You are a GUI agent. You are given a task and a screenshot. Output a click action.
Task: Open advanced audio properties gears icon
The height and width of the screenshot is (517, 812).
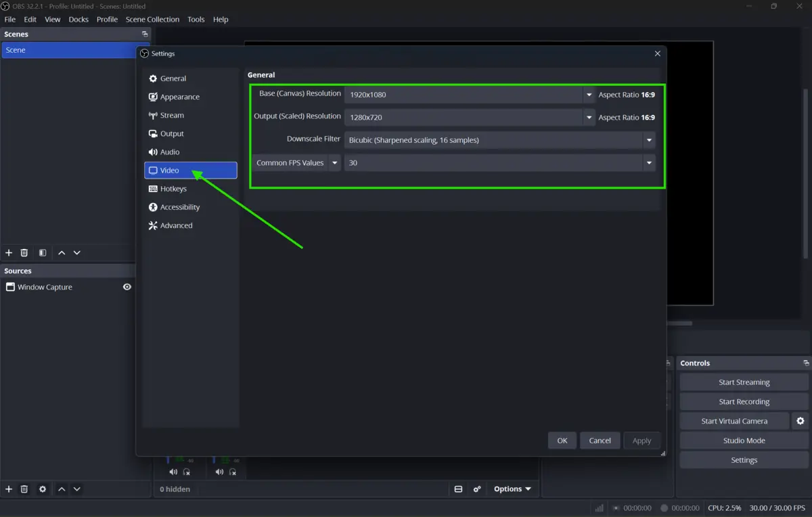click(x=477, y=489)
